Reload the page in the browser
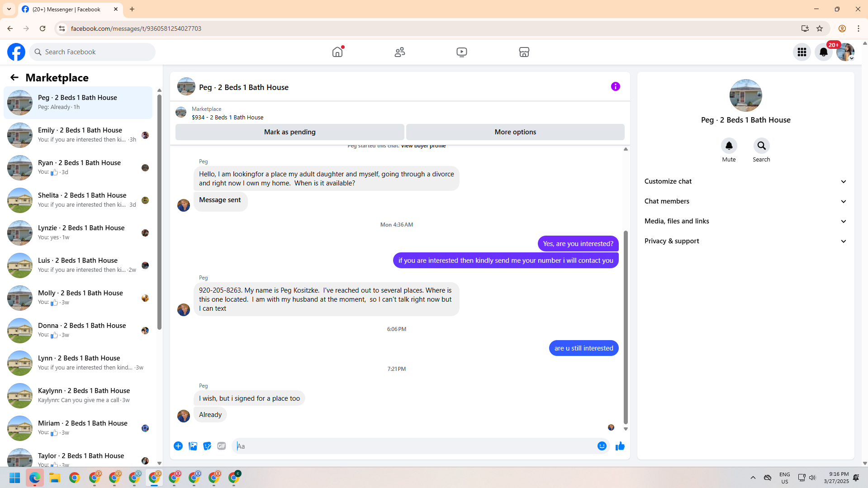Viewport: 868px width, 488px height. point(43,28)
